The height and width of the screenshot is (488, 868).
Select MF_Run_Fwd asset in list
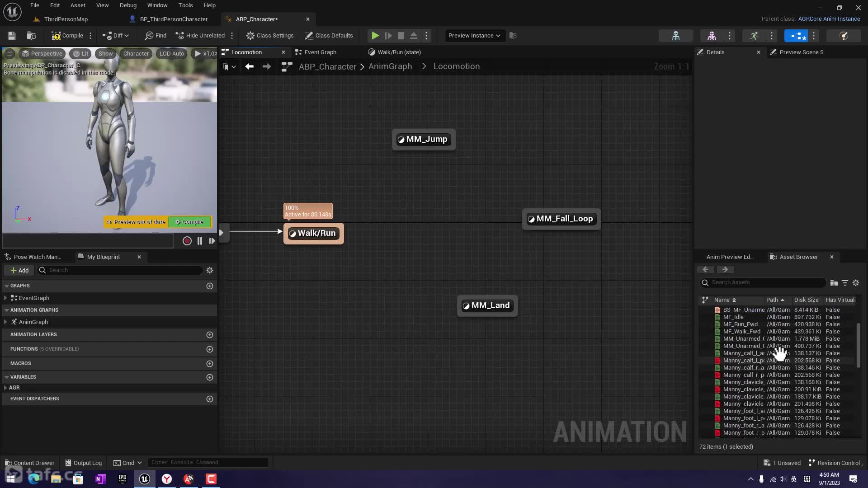tap(778, 324)
